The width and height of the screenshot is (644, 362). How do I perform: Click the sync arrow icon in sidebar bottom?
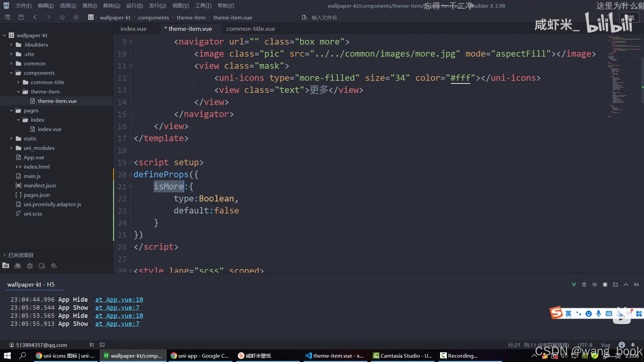[42, 266]
